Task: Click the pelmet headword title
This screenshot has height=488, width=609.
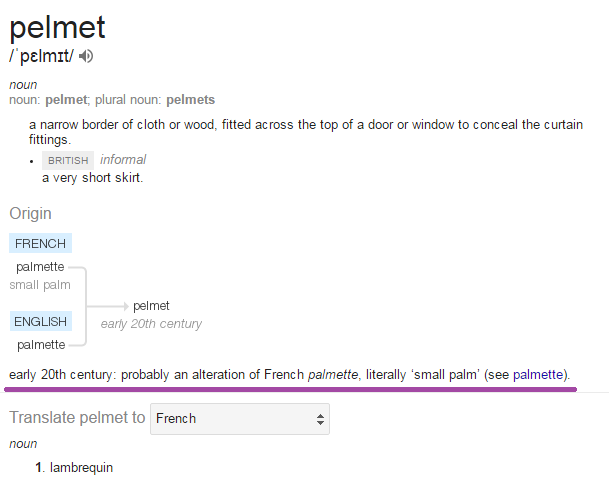Action: click(58, 26)
